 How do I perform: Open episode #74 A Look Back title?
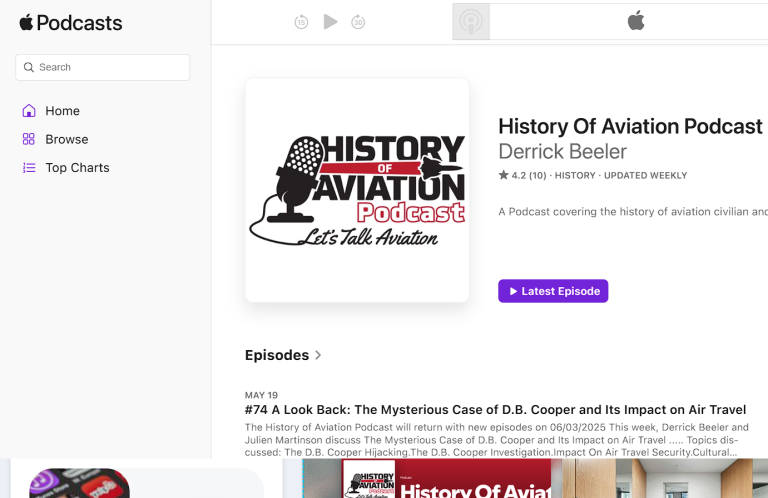[x=495, y=409]
